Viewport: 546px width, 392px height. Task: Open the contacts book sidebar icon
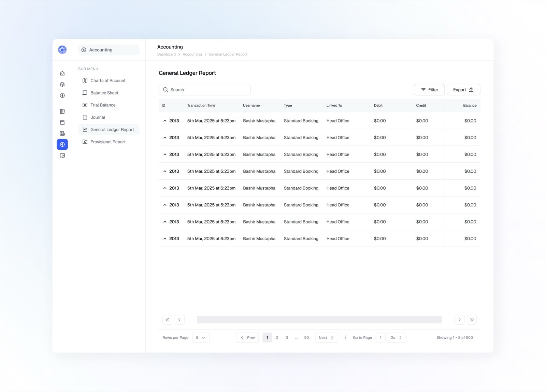point(62,111)
